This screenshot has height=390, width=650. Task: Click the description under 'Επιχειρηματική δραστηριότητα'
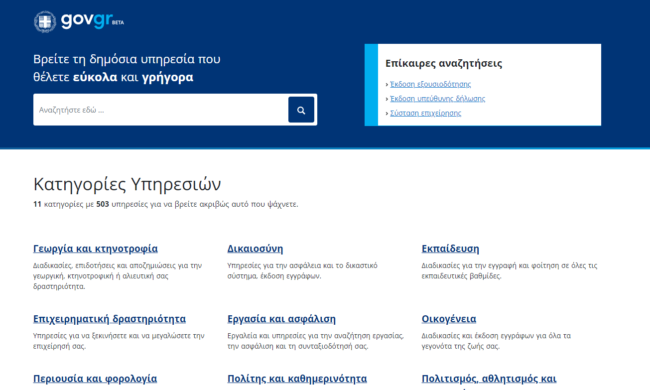point(119,341)
